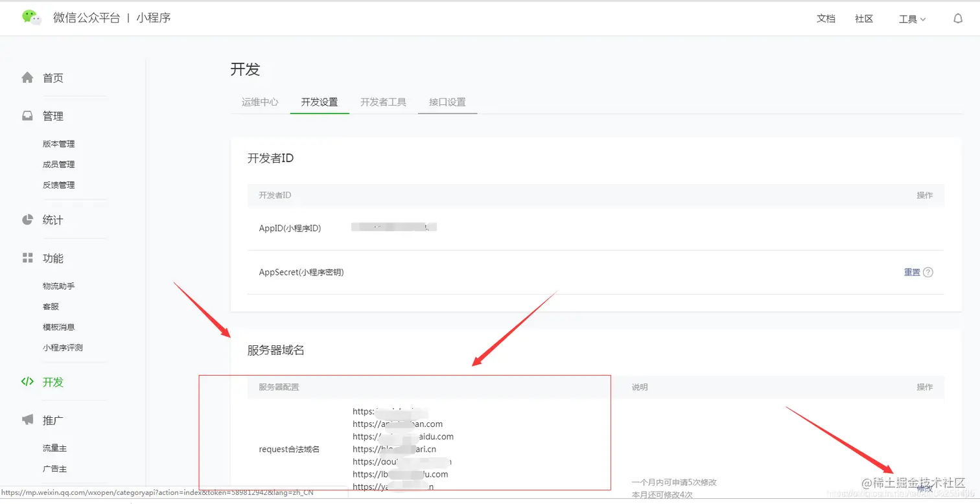Select the 开发 code icon in sidebar
Viewport: 980px width, 504px height.
(x=27, y=382)
